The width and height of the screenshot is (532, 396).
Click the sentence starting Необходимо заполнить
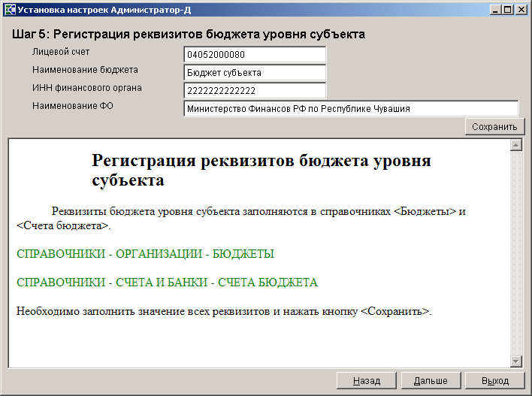pos(224,311)
